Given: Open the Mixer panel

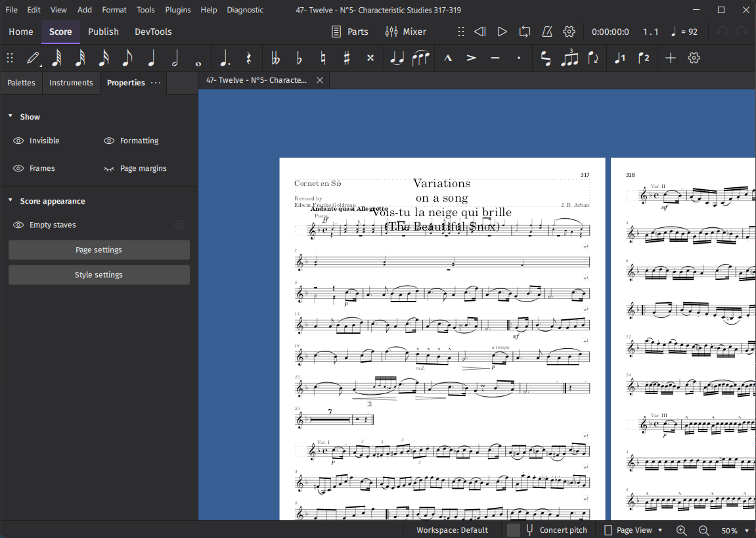Looking at the screenshot, I should (405, 32).
